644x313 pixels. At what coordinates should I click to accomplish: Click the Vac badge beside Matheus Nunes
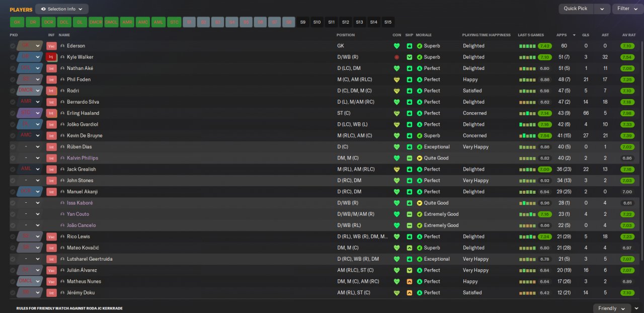click(x=51, y=282)
